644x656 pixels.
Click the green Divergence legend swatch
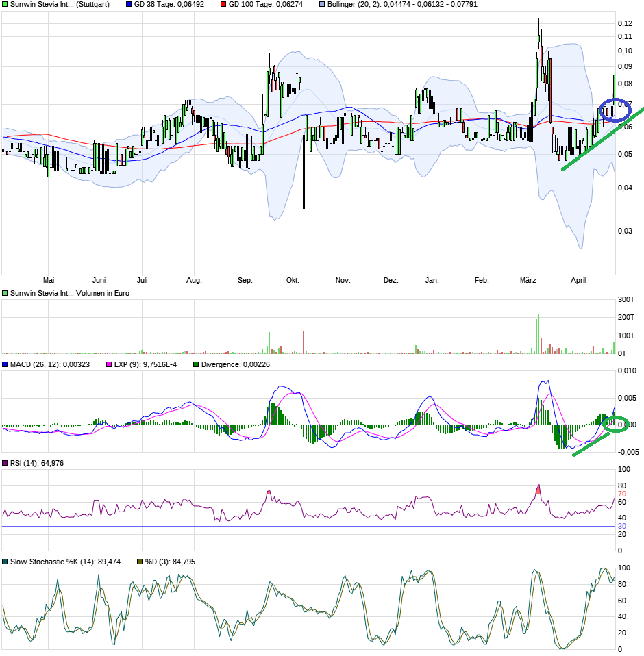coord(196,364)
